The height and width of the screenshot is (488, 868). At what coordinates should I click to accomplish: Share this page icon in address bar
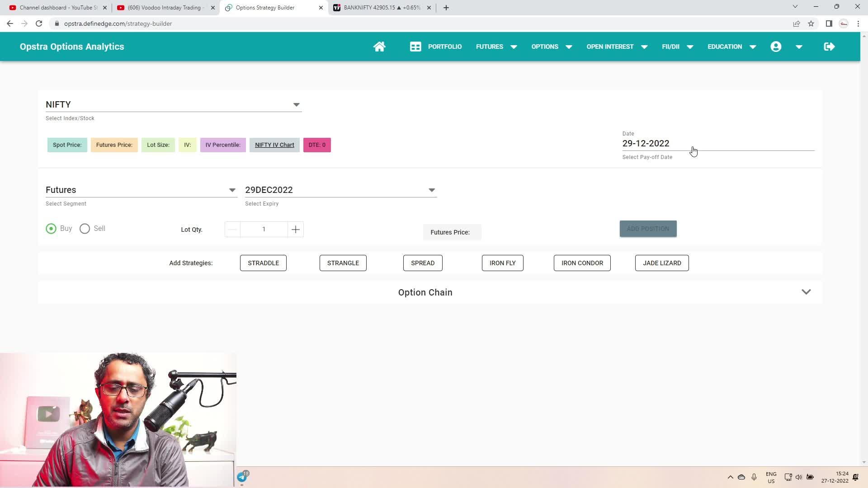797,23
